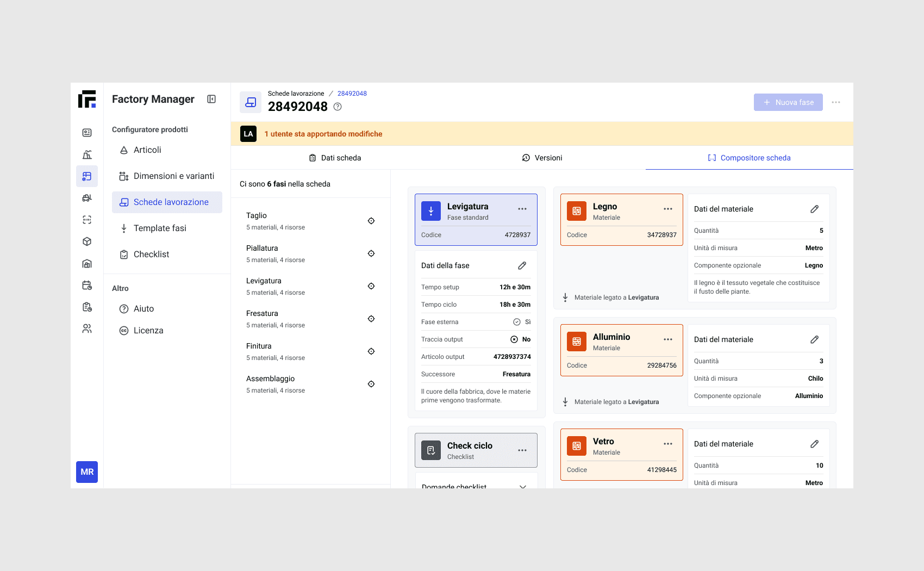Open the factory plant icon in sidebar rail
This screenshot has width=924, height=571.
pos(87,154)
